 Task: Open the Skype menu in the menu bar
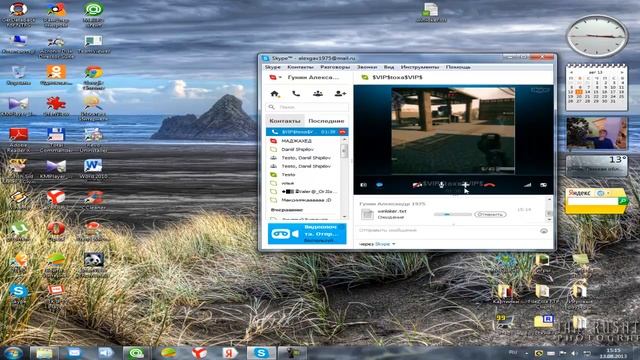273,67
